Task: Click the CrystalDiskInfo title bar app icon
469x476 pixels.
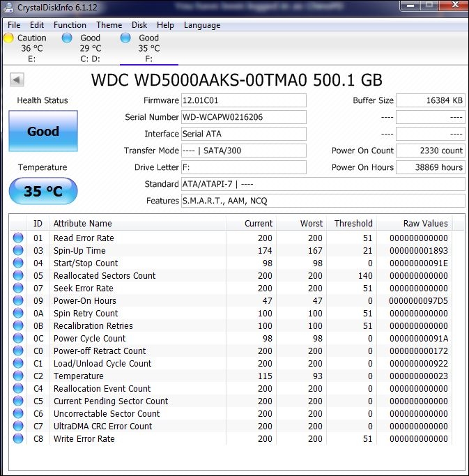Action: pos(7,7)
